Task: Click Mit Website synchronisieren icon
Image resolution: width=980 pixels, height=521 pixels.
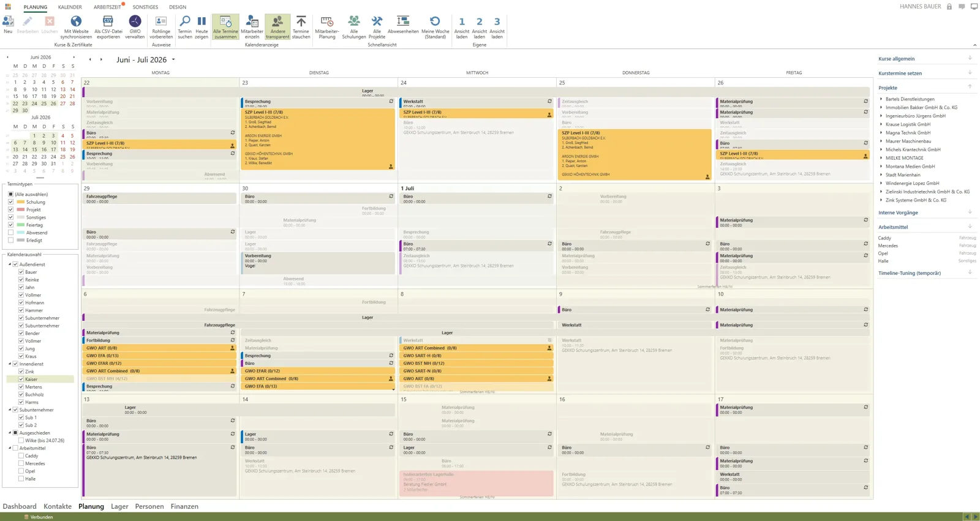Action: [x=76, y=23]
